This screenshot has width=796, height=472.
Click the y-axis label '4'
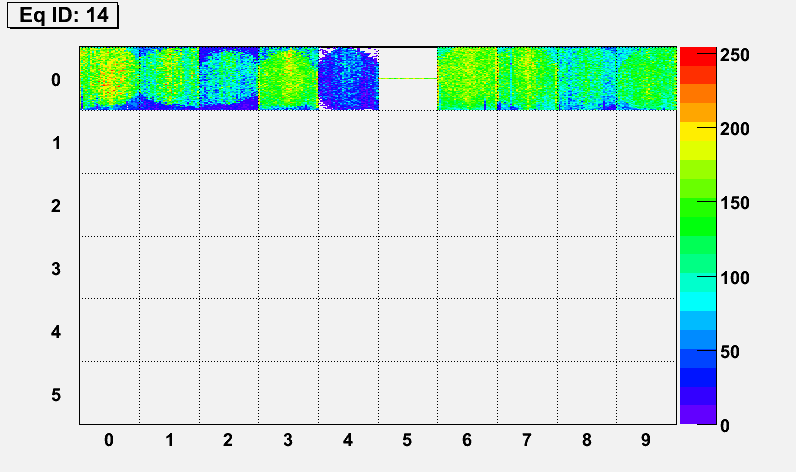pos(56,332)
